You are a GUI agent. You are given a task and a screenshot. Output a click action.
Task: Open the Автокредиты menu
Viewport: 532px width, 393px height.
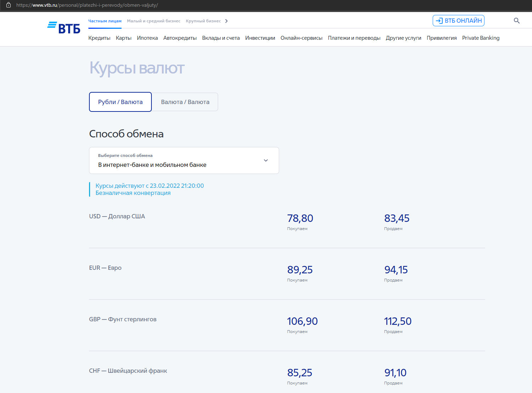point(180,38)
